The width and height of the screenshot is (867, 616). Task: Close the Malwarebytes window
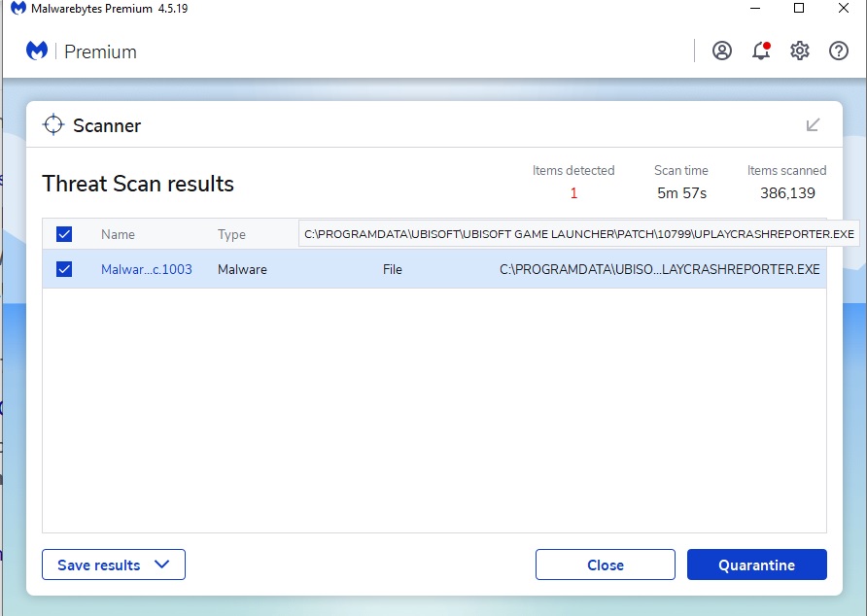tap(844, 9)
